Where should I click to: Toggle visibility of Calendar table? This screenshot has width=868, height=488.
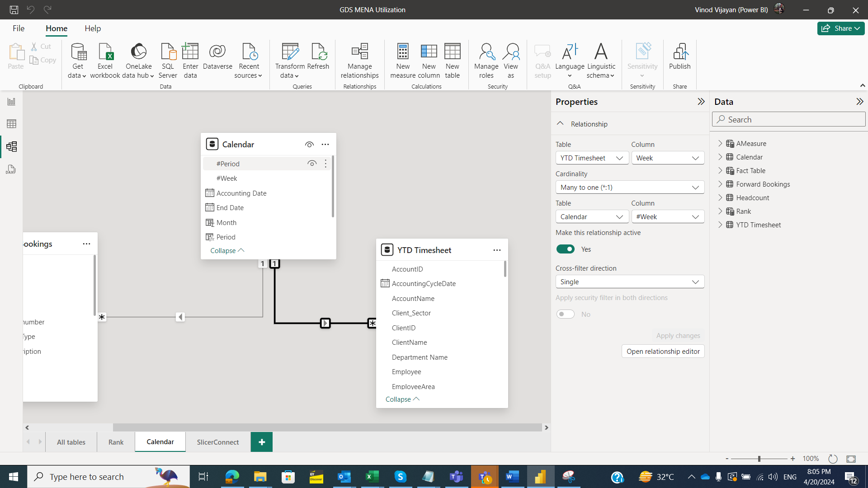click(309, 145)
